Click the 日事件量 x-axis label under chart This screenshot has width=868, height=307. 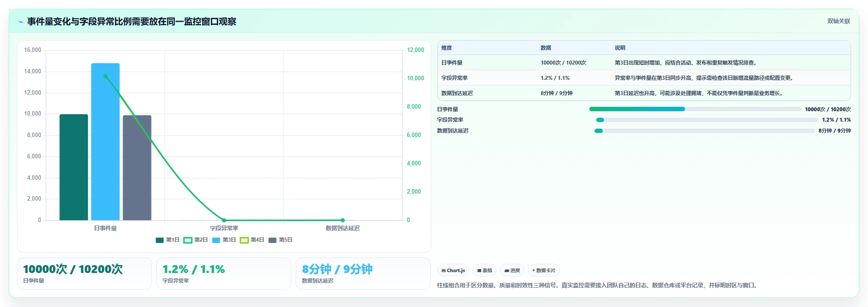click(x=105, y=229)
